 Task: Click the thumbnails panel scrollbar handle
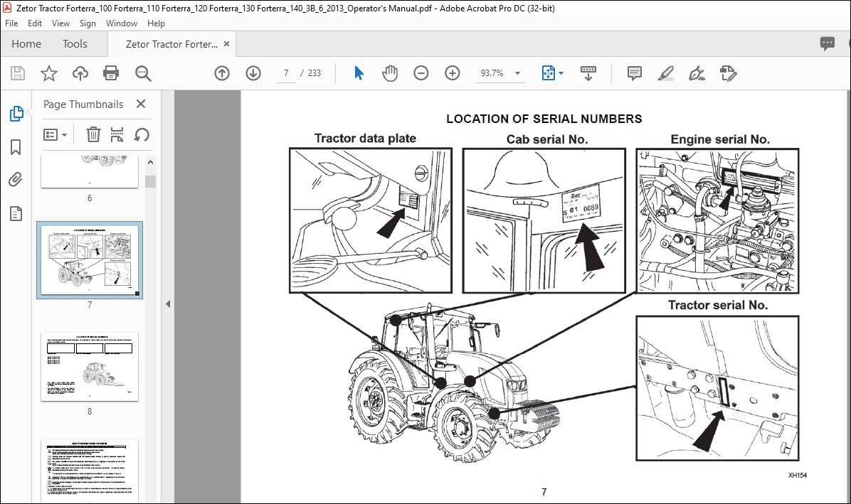(150, 181)
